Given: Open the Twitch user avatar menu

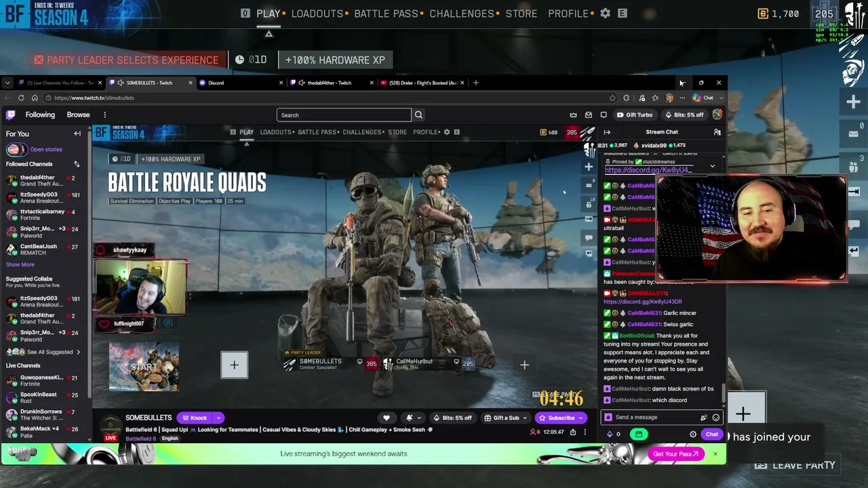Looking at the screenshot, I should click(x=717, y=115).
